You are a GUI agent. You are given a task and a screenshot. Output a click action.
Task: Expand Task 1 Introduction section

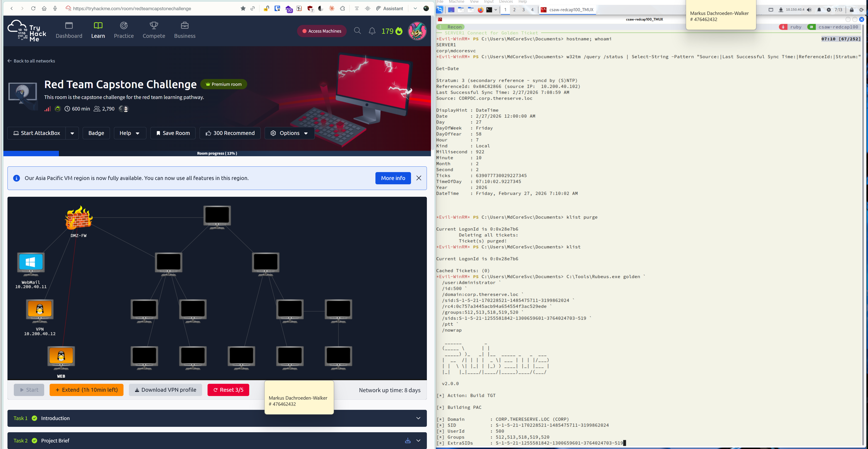[x=418, y=418]
